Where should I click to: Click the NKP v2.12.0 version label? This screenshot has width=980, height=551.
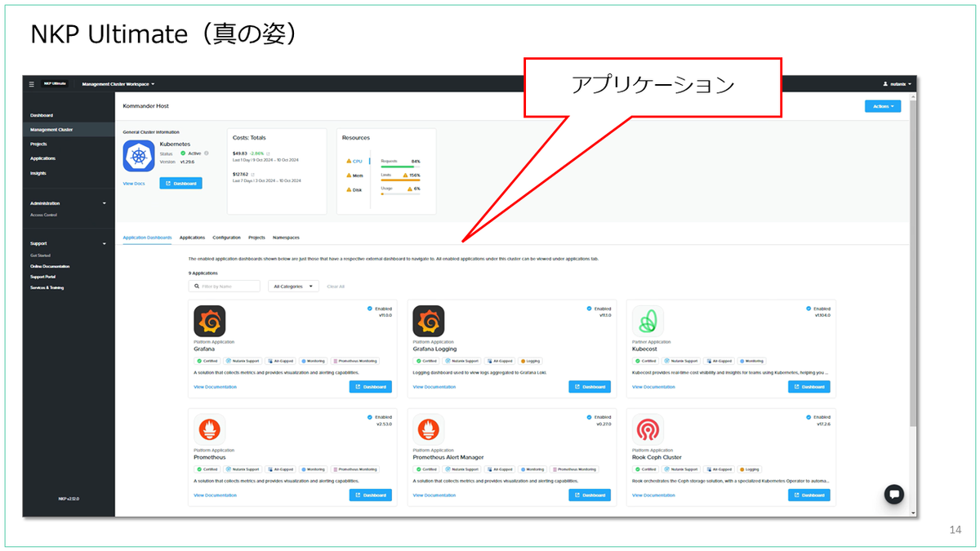[69, 498]
